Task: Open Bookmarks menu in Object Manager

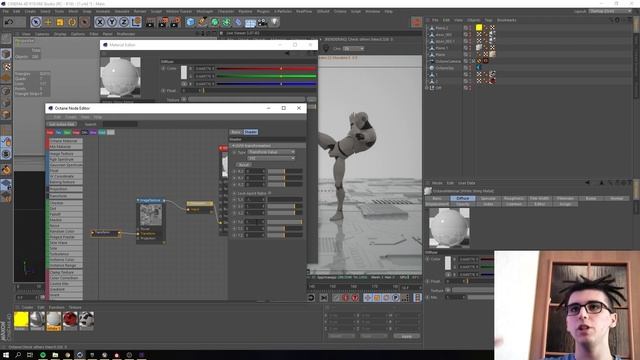Action: coord(507,20)
